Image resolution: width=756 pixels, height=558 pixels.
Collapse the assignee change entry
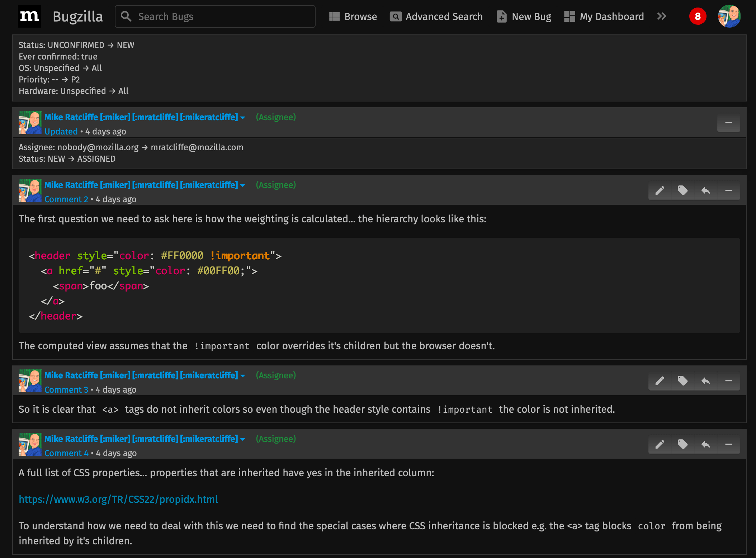pos(728,123)
